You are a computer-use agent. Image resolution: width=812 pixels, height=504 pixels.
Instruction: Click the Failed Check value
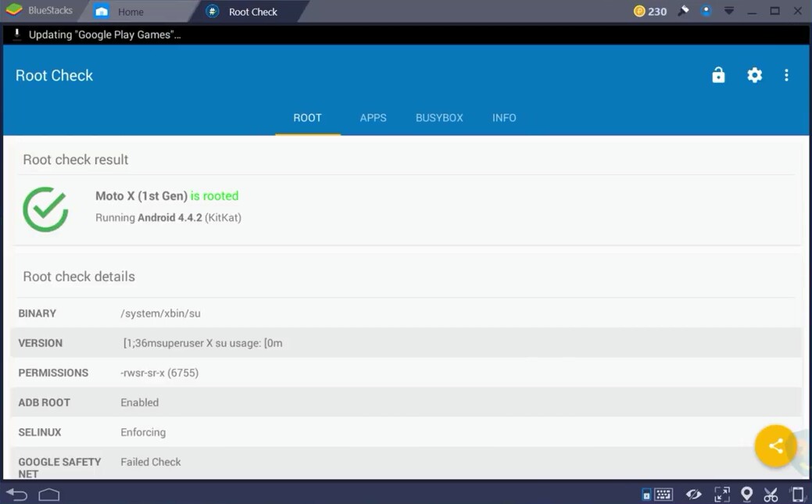(151, 462)
